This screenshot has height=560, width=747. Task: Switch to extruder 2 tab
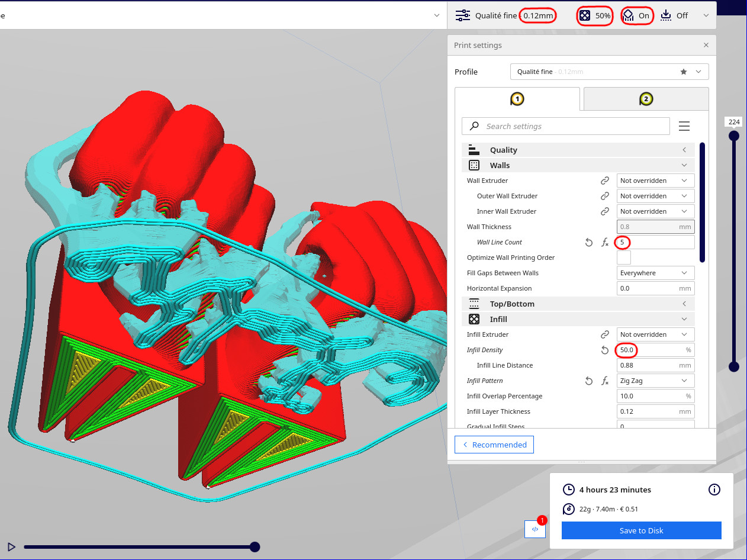point(646,99)
